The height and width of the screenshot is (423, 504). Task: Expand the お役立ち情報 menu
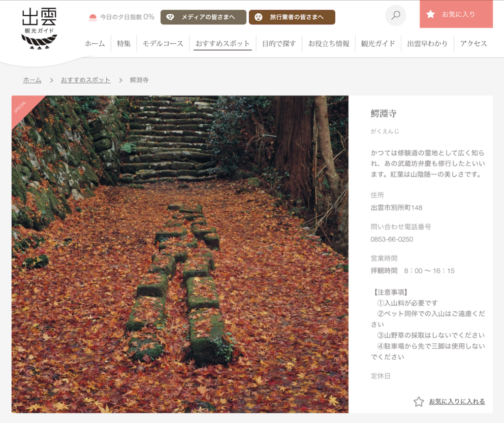pyautogui.click(x=328, y=43)
